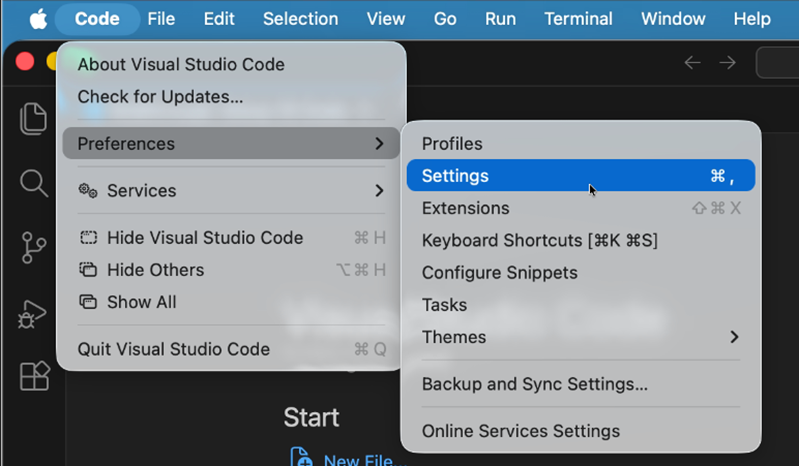Click Backup and Sync Settings...
The width and height of the screenshot is (800, 467).
click(534, 384)
